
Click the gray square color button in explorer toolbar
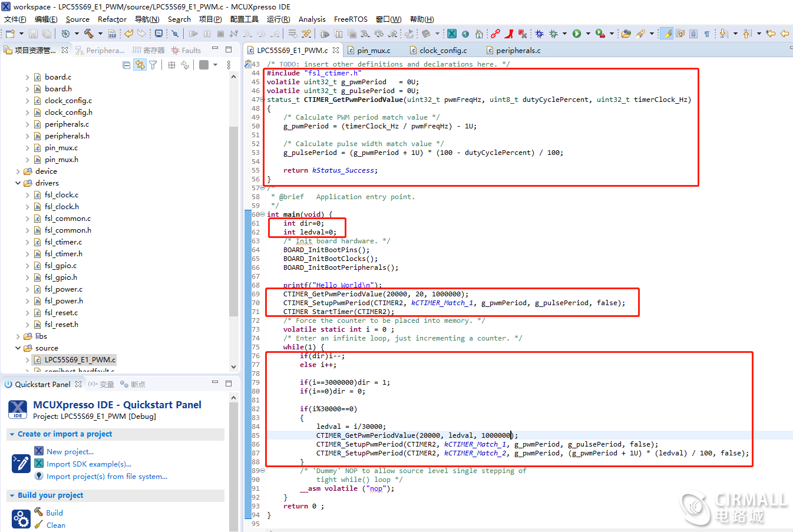click(204, 65)
